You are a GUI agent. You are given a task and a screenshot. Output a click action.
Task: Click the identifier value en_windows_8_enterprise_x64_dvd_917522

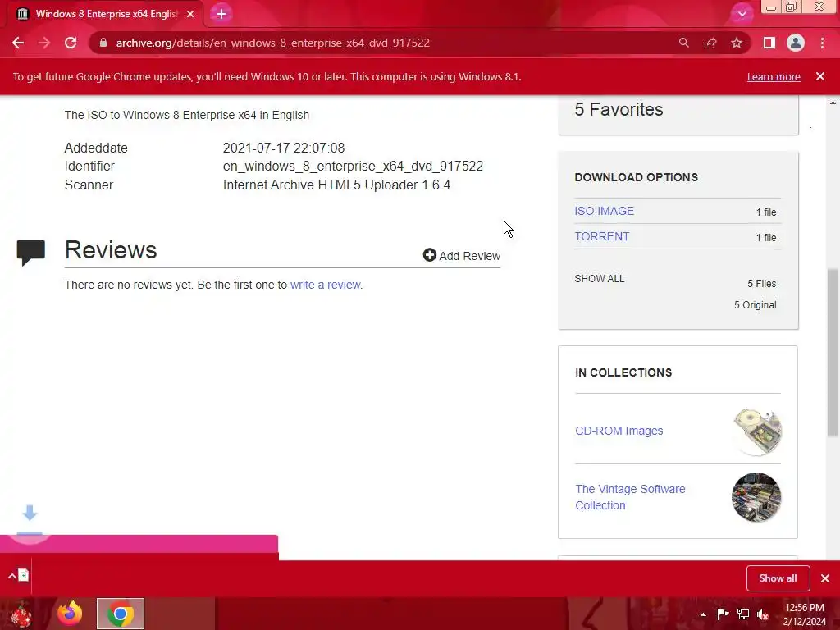[x=353, y=166]
